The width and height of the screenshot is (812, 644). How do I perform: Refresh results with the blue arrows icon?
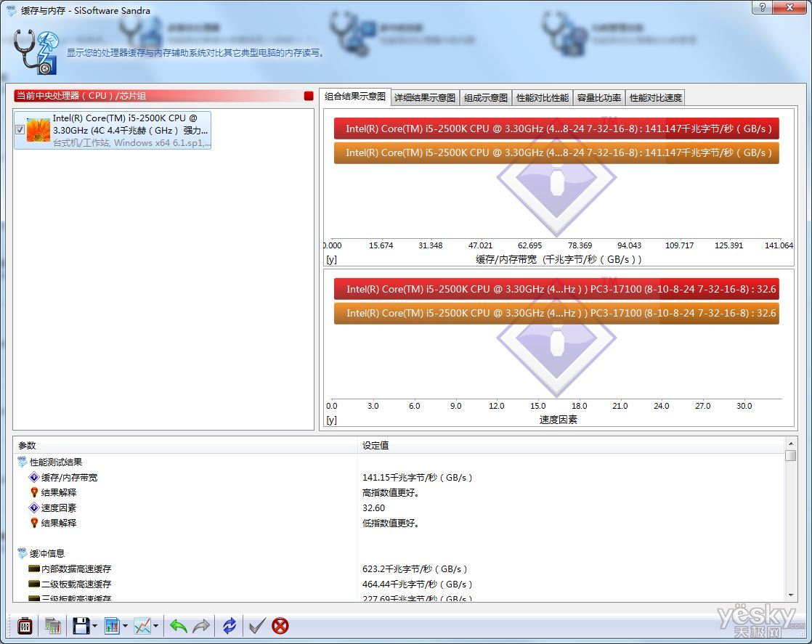(x=230, y=626)
